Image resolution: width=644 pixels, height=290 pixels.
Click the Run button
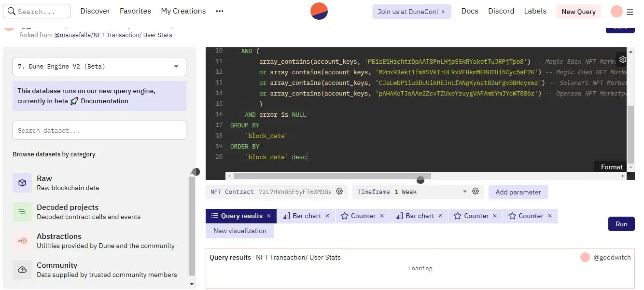pyautogui.click(x=621, y=224)
